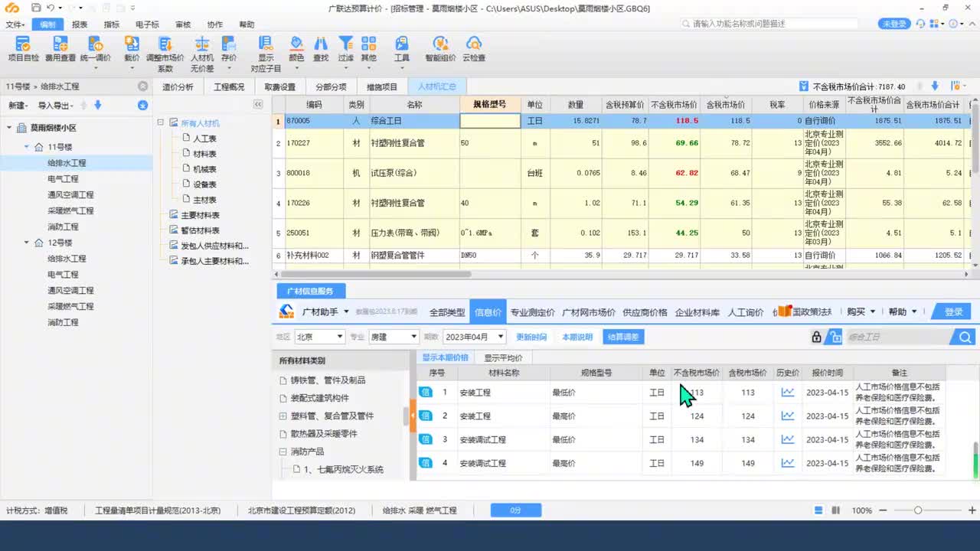
Task: Click the 其他 others grid icon
Action: pos(369,44)
